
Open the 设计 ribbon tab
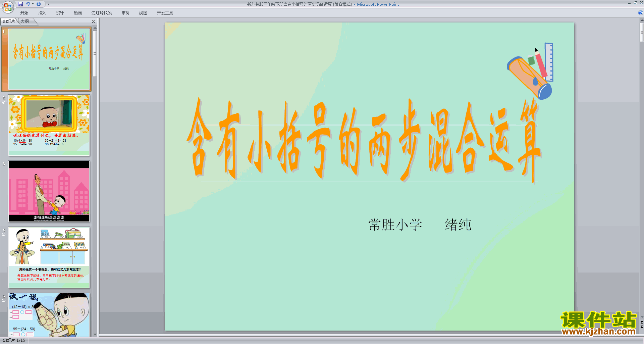coord(60,13)
